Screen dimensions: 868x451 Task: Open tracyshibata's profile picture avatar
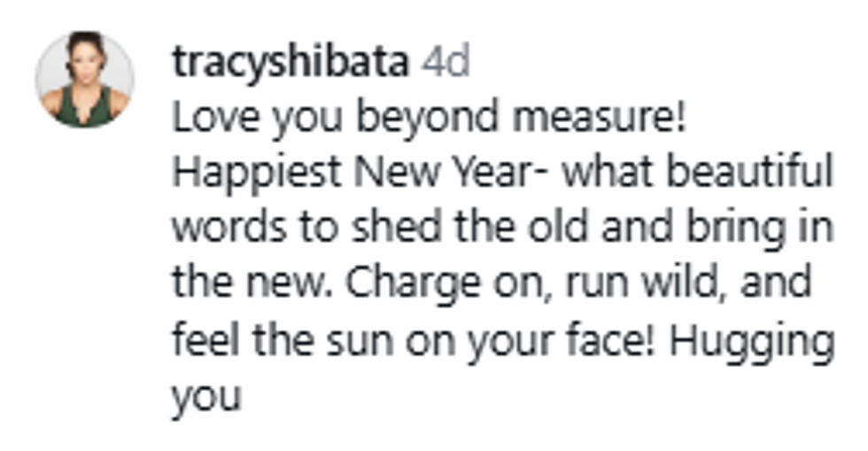click(85, 80)
